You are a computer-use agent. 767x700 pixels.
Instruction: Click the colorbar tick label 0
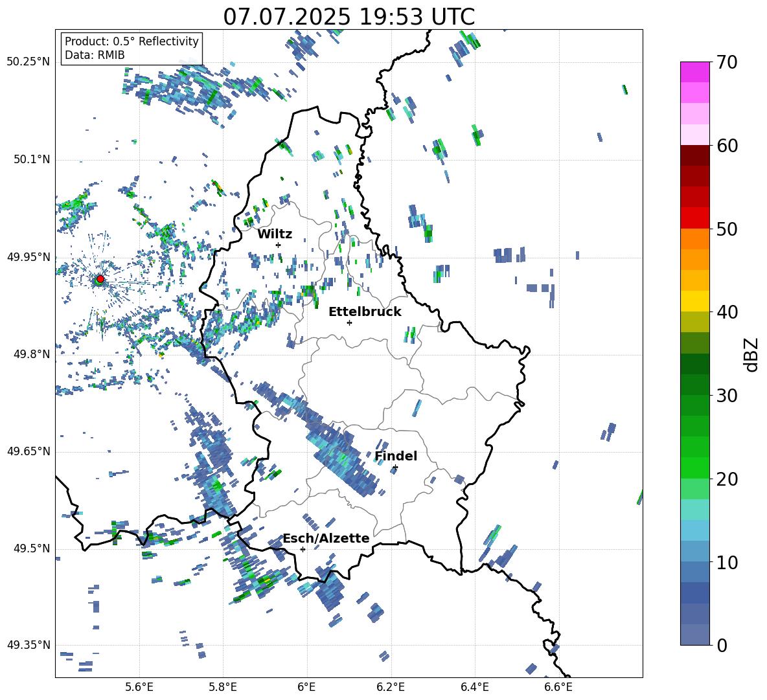pos(722,645)
